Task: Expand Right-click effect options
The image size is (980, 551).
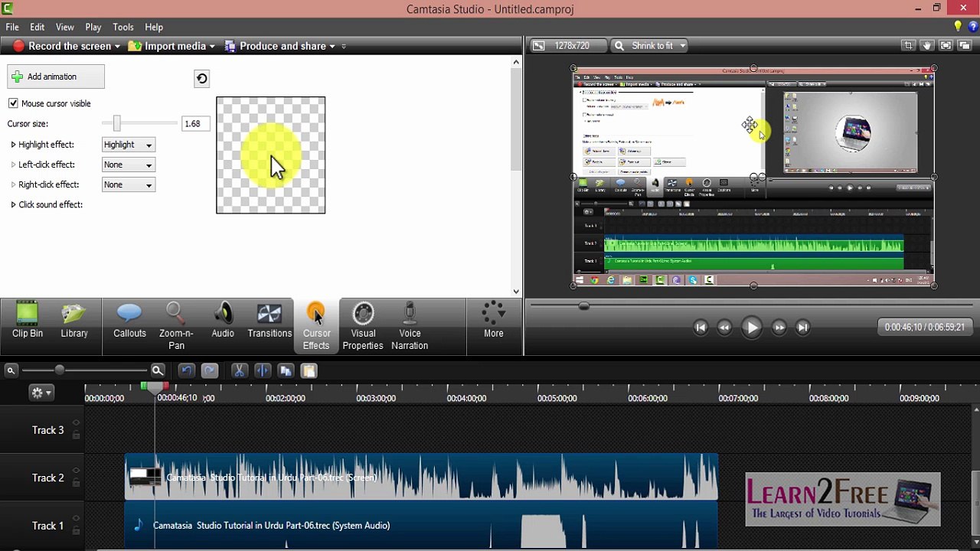Action: (x=13, y=184)
